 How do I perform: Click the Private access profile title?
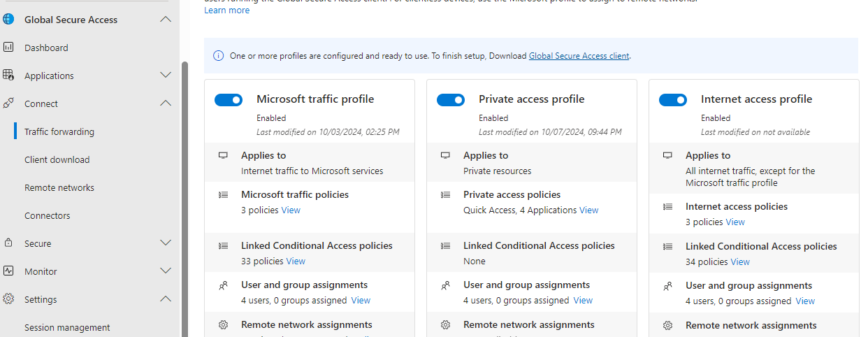tap(531, 99)
